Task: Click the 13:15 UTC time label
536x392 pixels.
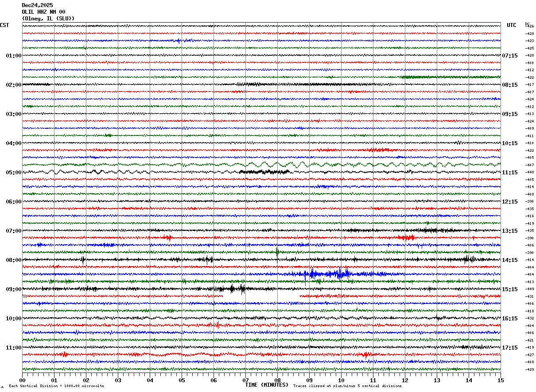Action: pos(510,231)
